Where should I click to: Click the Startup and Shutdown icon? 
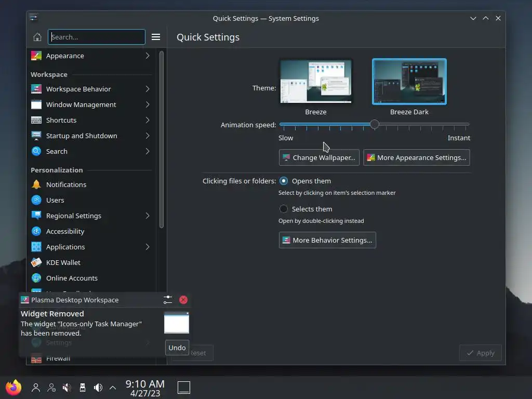pos(36,136)
